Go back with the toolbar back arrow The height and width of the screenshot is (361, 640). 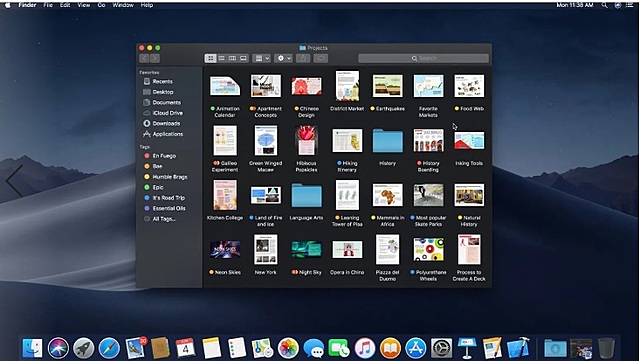point(144,58)
